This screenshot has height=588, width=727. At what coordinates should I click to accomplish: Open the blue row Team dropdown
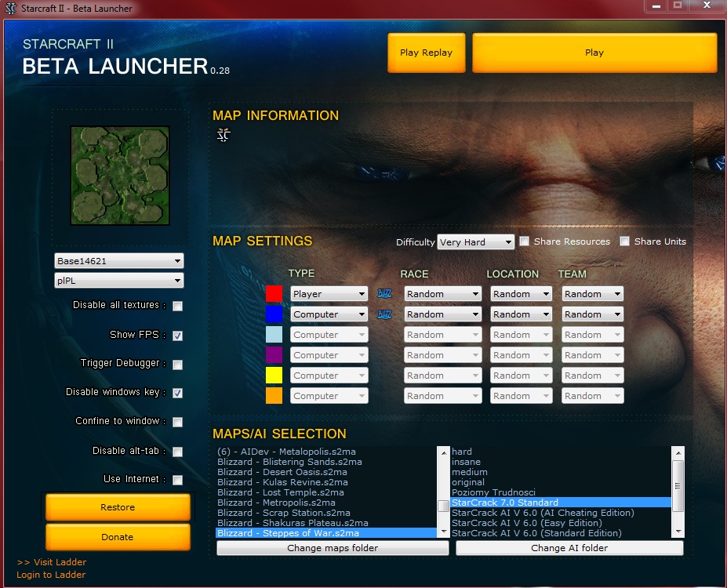click(593, 314)
